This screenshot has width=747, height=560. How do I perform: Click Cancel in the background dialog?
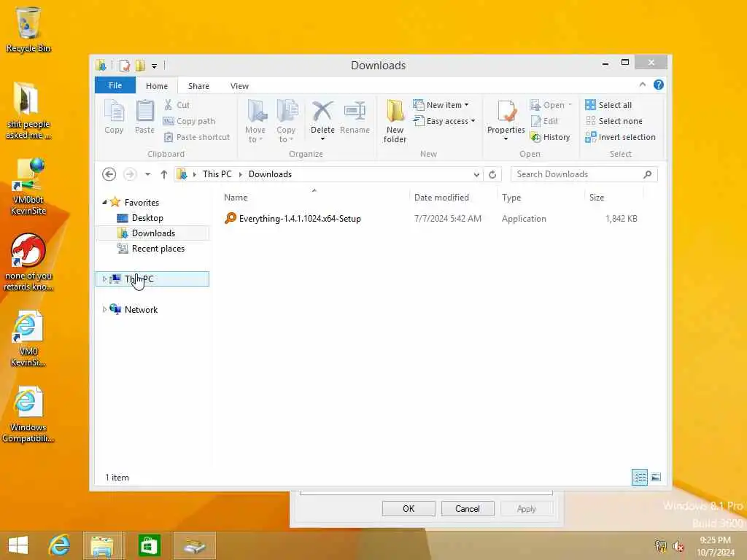[468, 508]
